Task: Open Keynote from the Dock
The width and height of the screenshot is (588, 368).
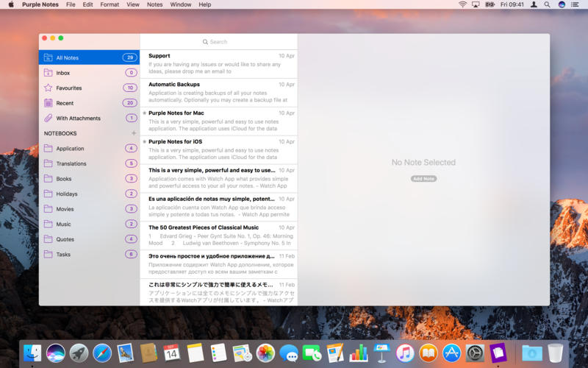Action: click(x=381, y=353)
